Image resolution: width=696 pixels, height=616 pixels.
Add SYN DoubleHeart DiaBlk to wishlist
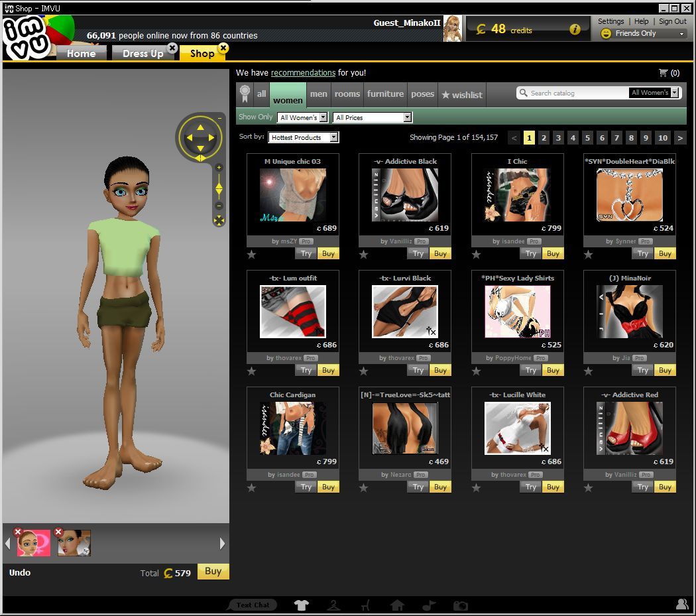[x=588, y=255]
